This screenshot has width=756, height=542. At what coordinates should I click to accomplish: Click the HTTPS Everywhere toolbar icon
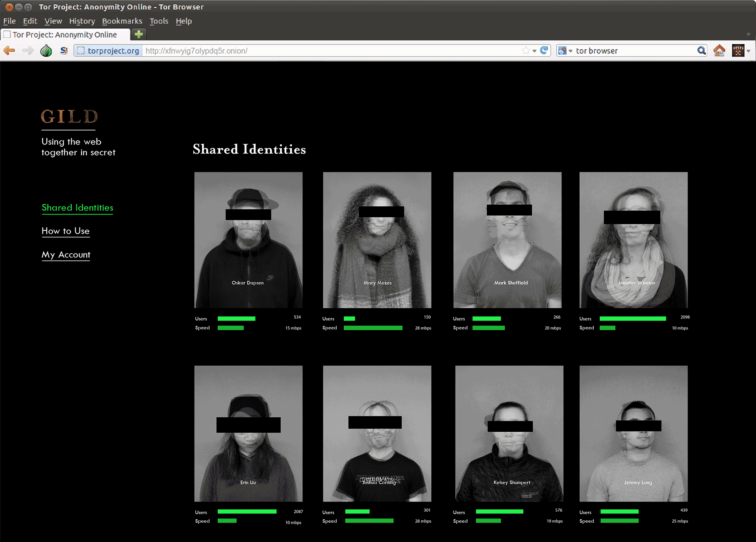(x=738, y=50)
